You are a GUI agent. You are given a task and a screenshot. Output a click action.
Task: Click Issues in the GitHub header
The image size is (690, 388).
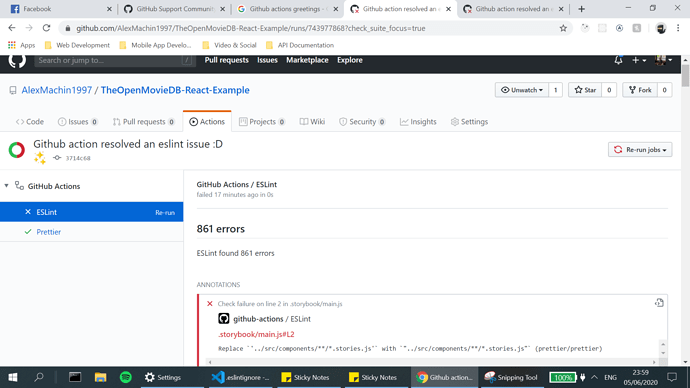coord(267,60)
